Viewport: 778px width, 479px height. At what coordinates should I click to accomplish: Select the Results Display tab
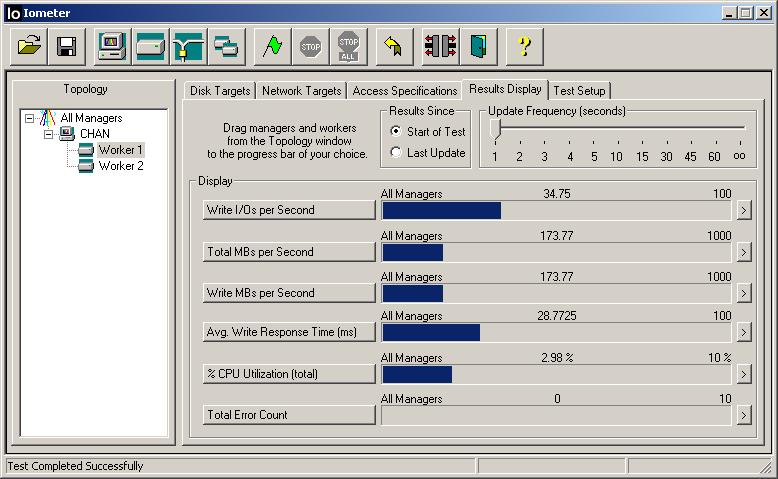click(x=505, y=89)
